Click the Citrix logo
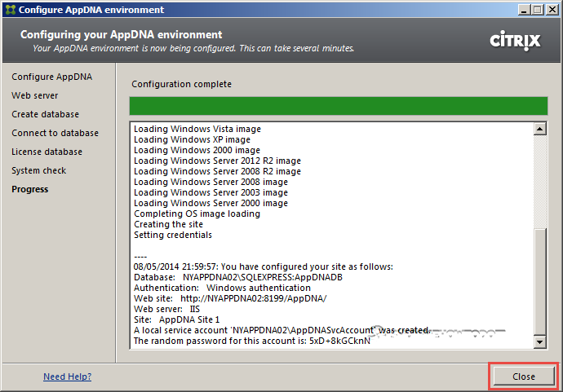563x392 pixels. pyautogui.click(x=515, y=40)
